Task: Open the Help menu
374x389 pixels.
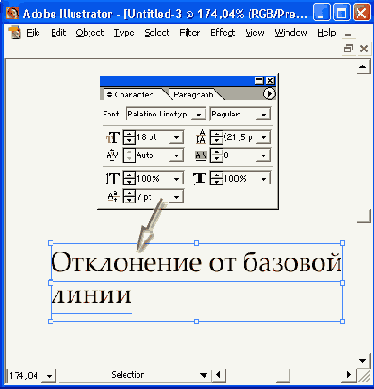Action: coord(326,33)
